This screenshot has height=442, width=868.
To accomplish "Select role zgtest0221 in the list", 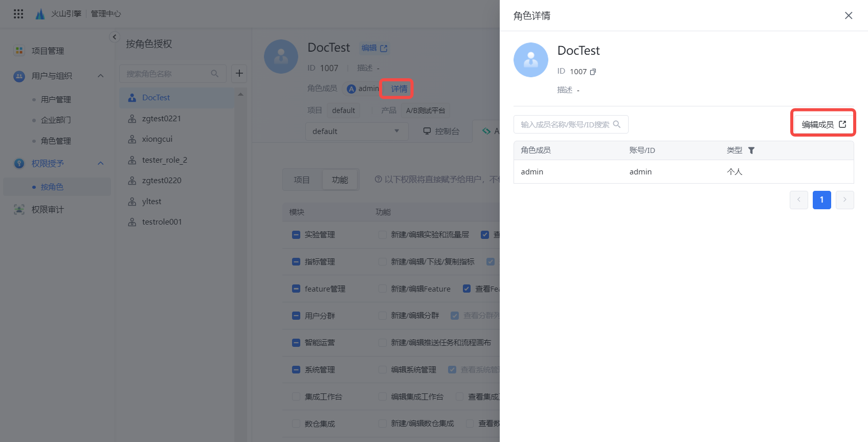I will (177, 119).
